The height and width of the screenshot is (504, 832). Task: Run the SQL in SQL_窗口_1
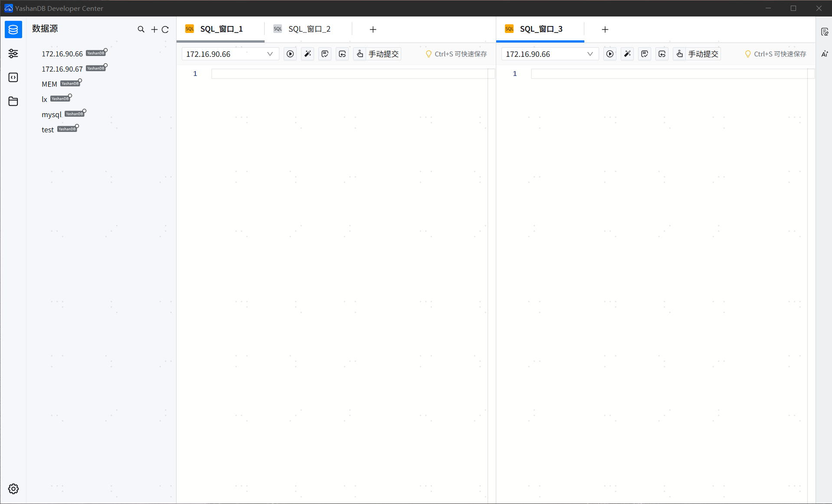tap(290, 54)
